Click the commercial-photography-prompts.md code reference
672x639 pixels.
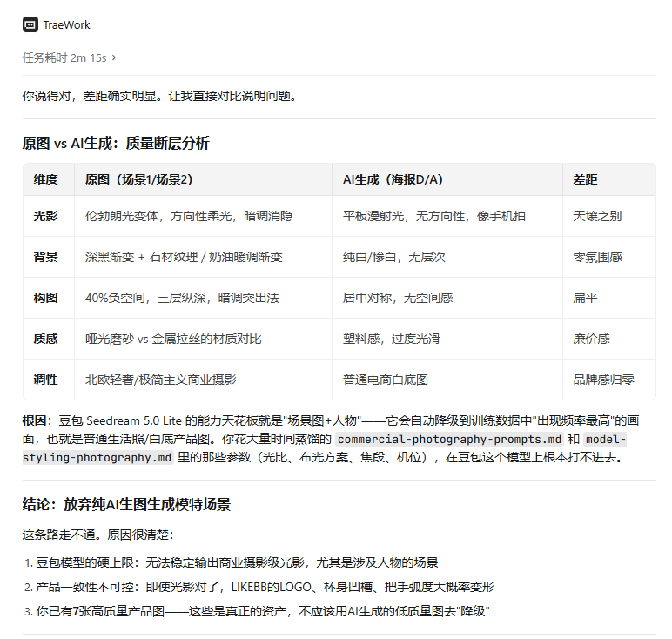coord(449,440)
